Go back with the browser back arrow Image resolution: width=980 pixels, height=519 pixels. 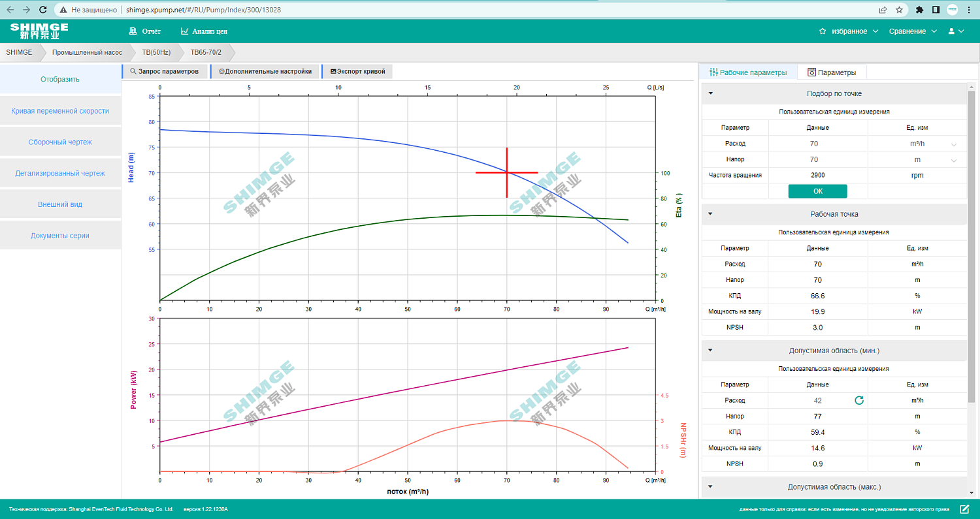(x=9, y=10)
